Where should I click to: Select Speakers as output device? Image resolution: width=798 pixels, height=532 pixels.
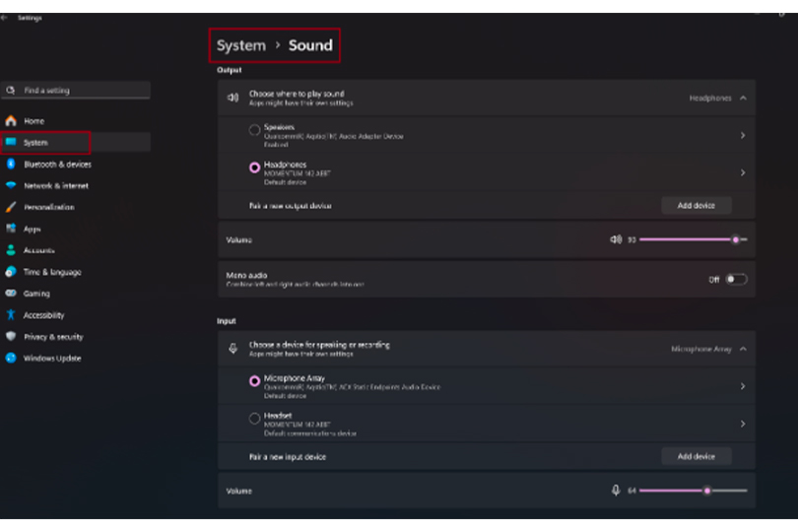(x=255, y=130)
